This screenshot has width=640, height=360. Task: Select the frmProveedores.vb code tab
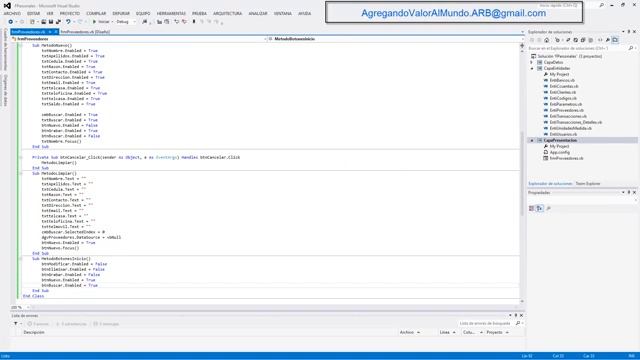pos(28,32)
